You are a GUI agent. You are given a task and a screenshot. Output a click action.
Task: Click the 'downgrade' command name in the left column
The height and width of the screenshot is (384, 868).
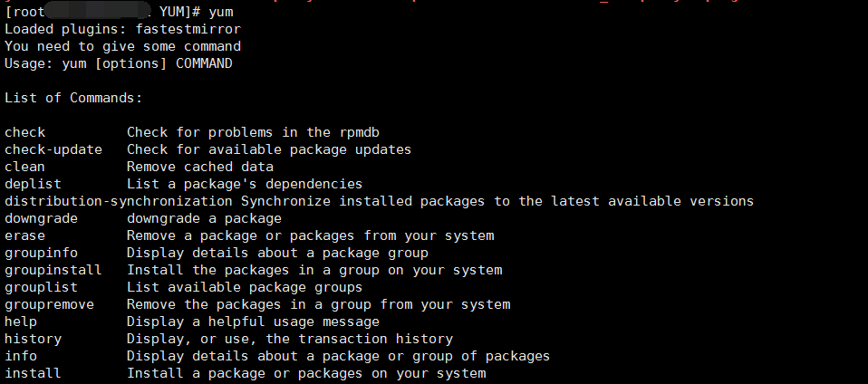click(41, 218)
